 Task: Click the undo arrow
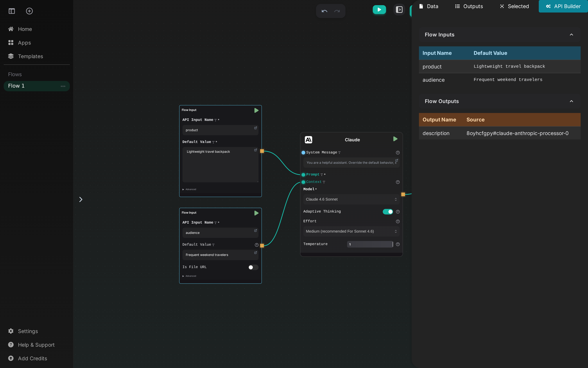324,11
